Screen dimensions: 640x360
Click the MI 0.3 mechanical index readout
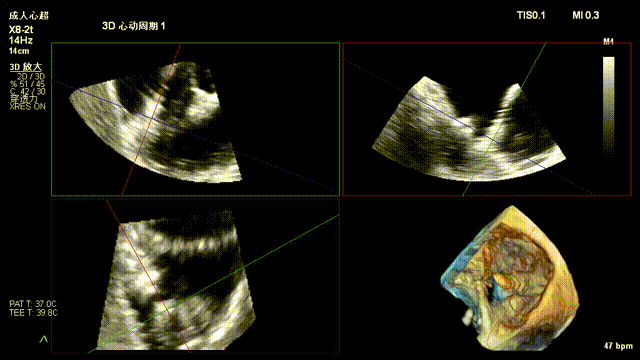585,16
